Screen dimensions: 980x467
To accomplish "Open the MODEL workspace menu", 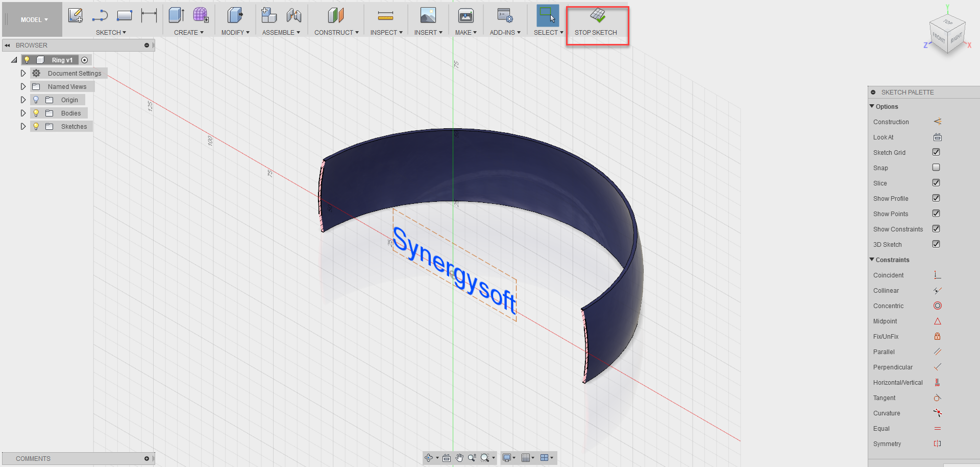I will pyautogui.click(x=32, y=19).
